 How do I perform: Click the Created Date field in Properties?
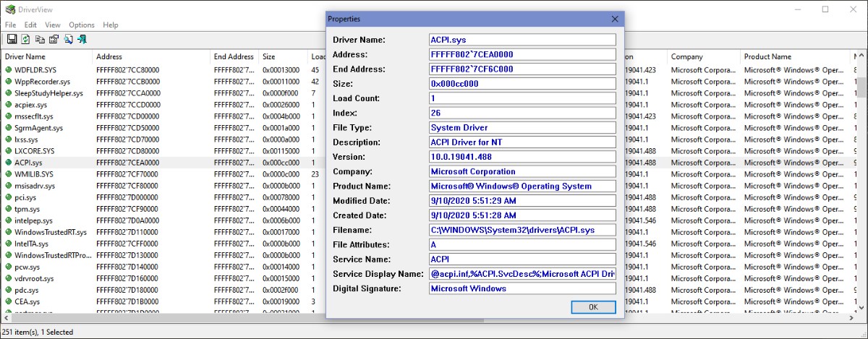pos(522,215)
